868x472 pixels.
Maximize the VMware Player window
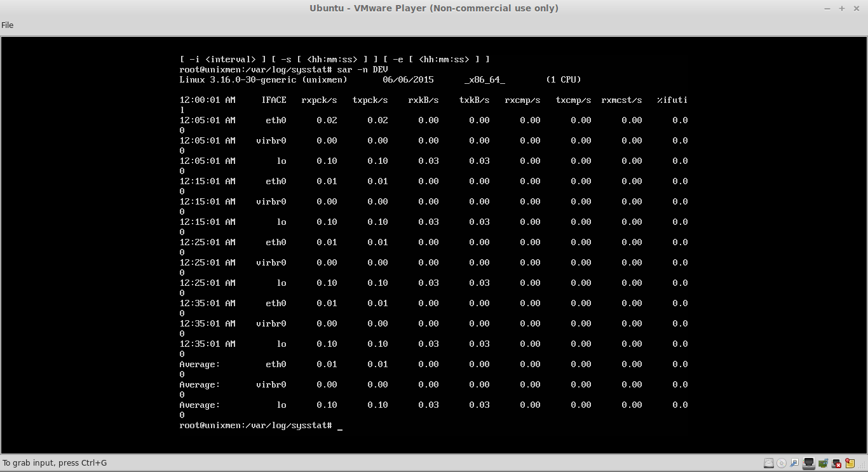tap(841, 8)
